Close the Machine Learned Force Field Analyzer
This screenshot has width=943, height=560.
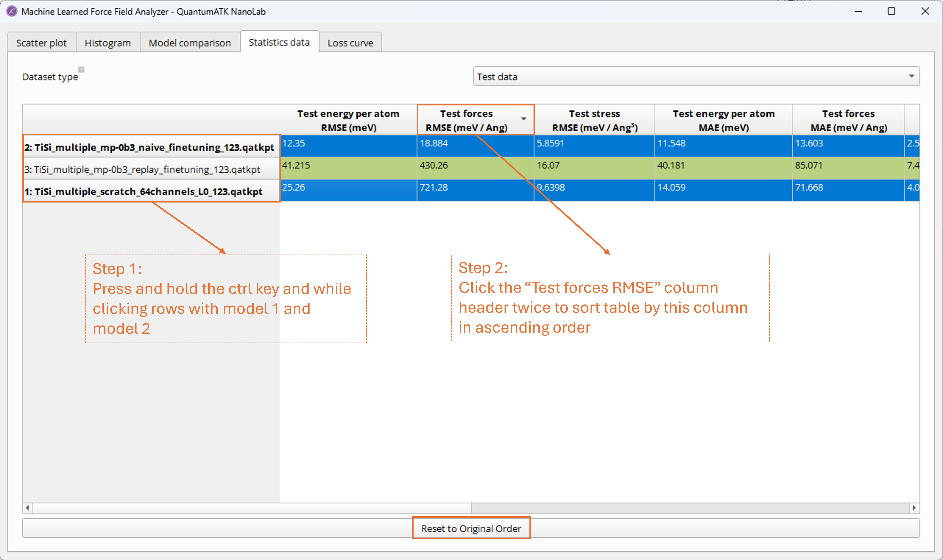click(x=925, y=11)
